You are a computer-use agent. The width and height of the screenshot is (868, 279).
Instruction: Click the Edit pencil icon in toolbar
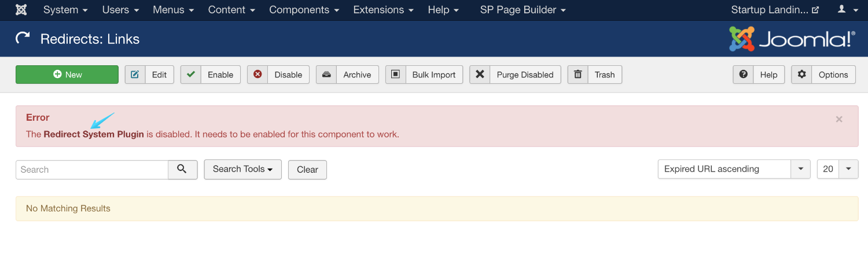[135, 75]
